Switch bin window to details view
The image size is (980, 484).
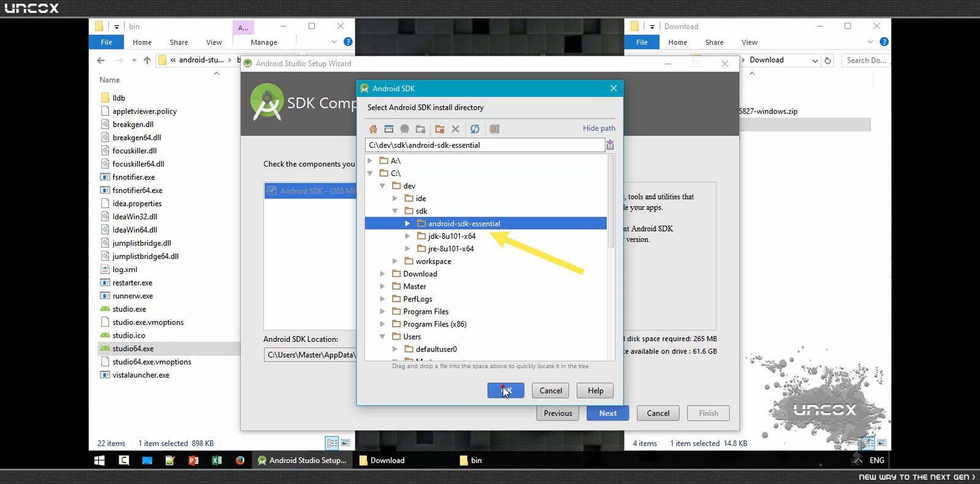pos(332,443)
